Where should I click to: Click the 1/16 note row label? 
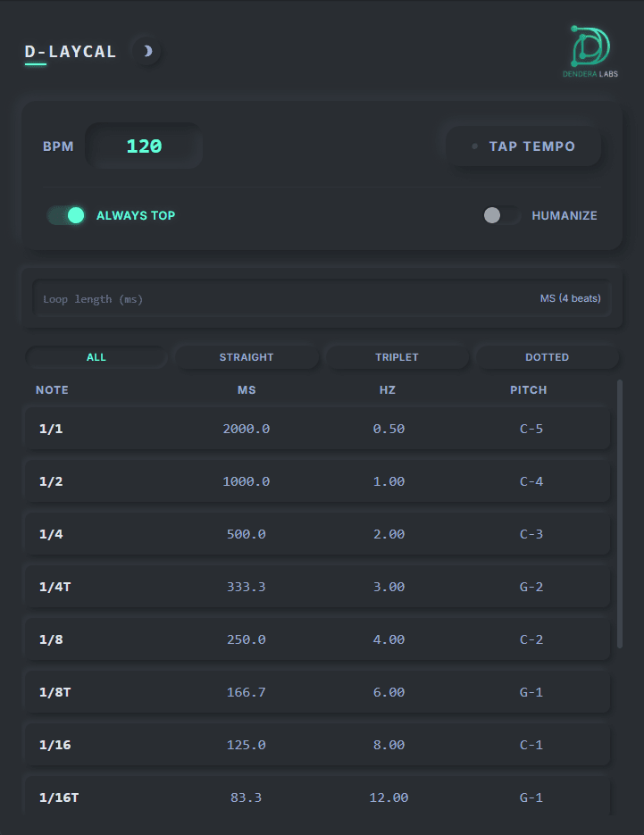(54, 745)
